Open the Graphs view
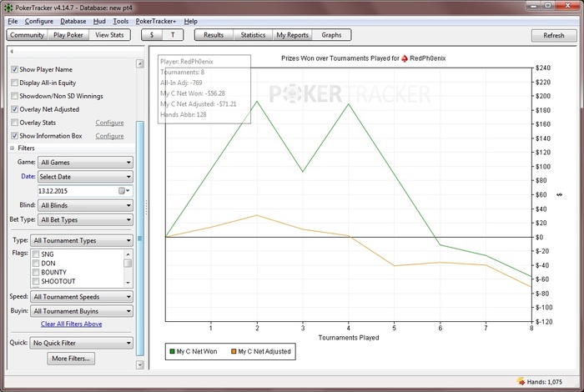 tap(331, 35)
